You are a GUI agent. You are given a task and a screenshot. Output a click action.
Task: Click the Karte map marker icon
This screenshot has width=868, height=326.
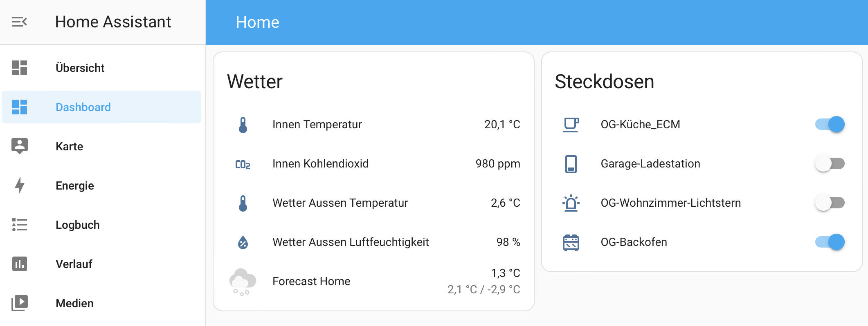19,146
